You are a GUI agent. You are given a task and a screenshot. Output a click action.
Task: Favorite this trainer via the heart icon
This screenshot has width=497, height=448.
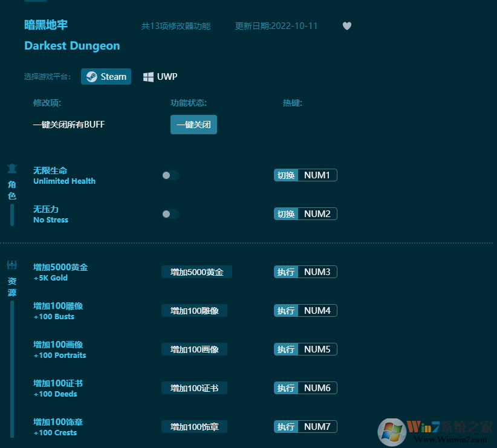click(346, 26)
